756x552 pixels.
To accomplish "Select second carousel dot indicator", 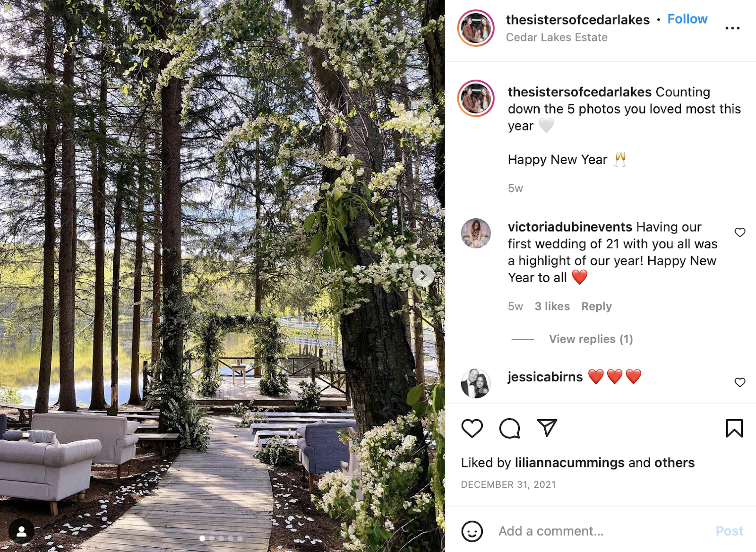I will pyautogui.click(x=212, y=538).
